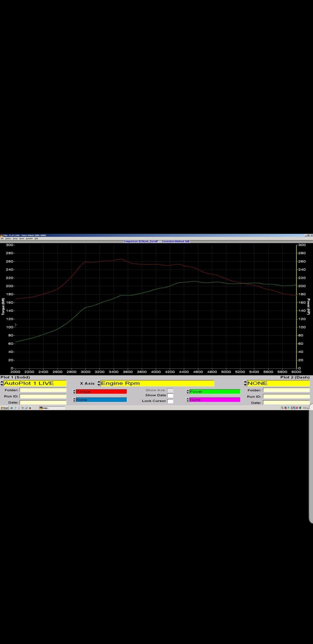Click the red Torque channel field
Screen dimensions: 313x644
coord(101,392)
